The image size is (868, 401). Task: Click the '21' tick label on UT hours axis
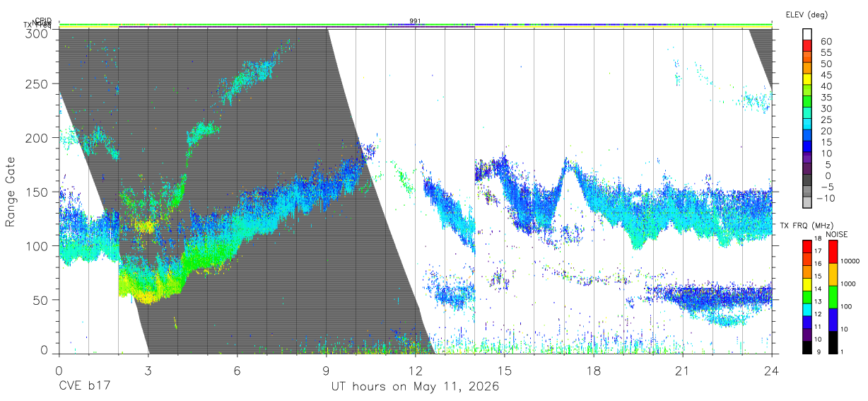[x=683, y=371]
